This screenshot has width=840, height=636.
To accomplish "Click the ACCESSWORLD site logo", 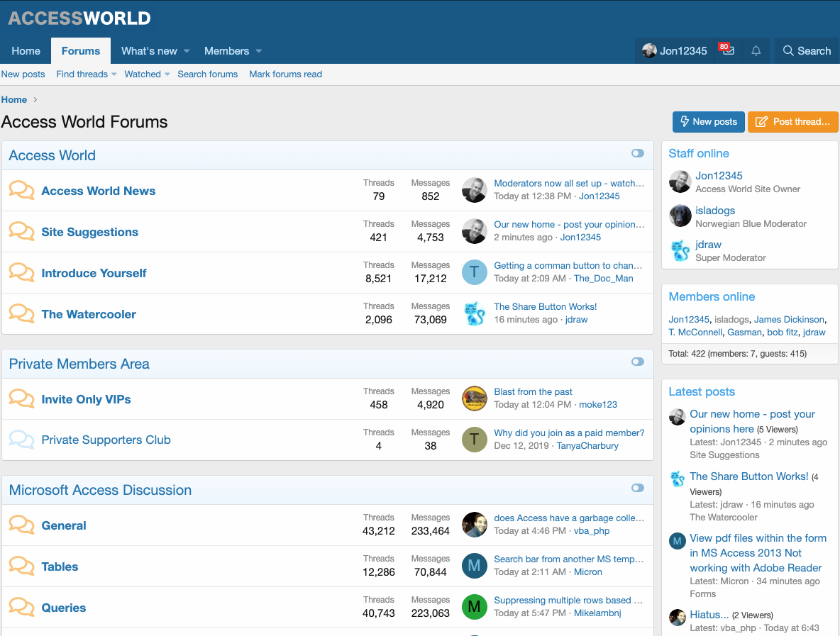I will (79, 18).
